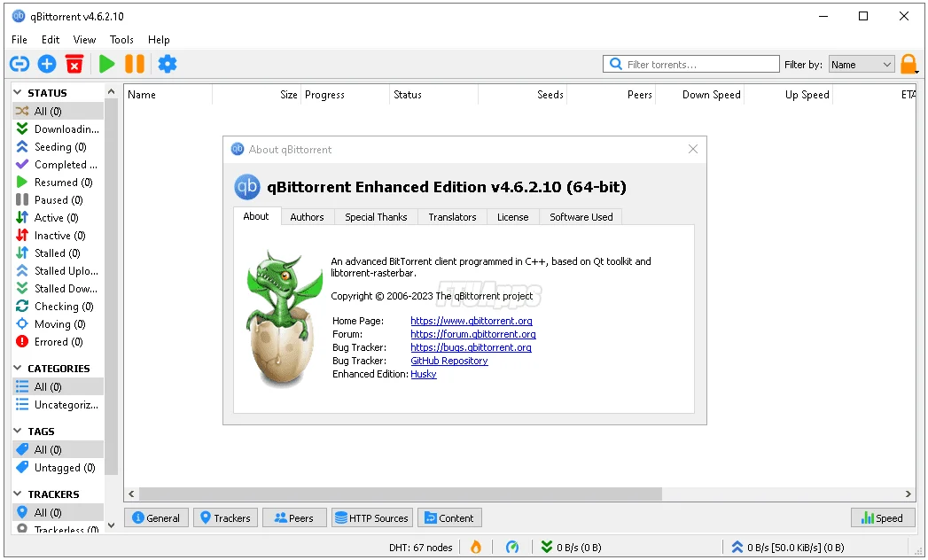
Task: Open the File menu
Action: coord(19,40)
